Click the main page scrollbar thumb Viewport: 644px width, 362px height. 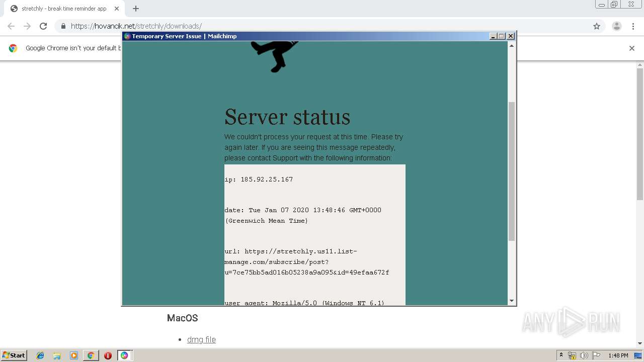(x=640, y=133)
